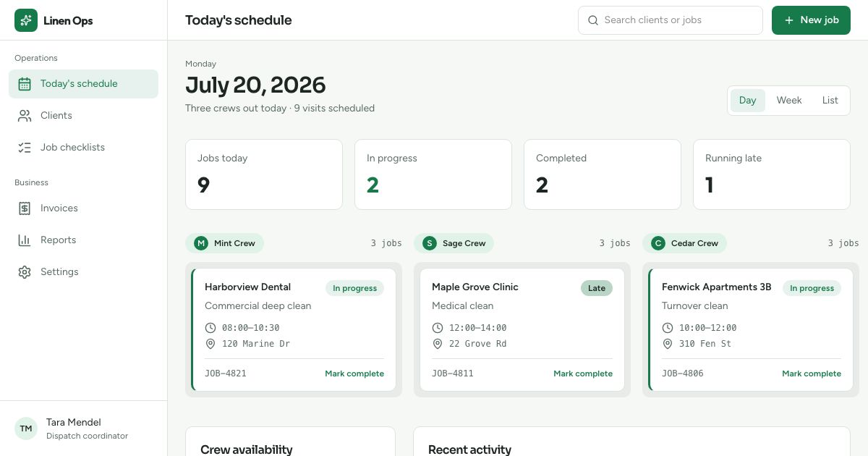This screenshot has height=456, width=868.
Task: Click the Sage Crew S avatar
Action: 430,243
